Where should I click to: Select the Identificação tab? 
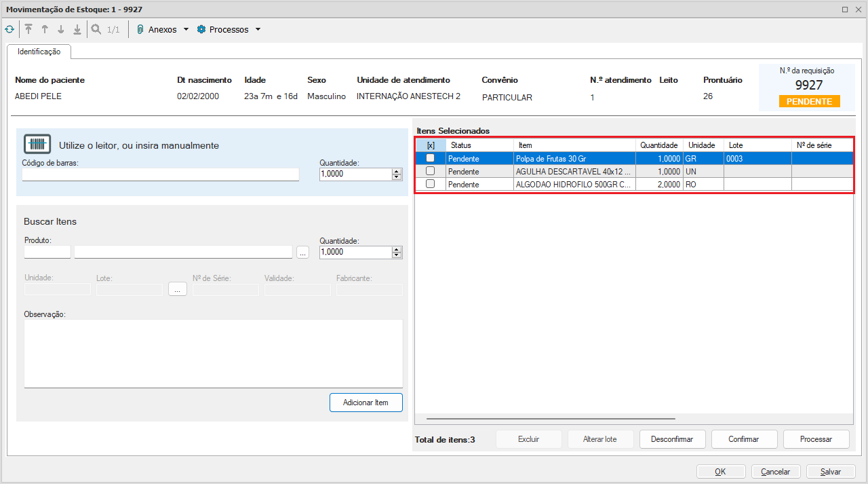(x=39, y=52)
